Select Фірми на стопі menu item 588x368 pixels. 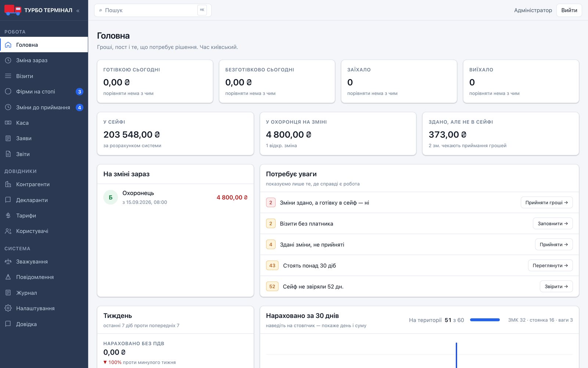(44, 92)
